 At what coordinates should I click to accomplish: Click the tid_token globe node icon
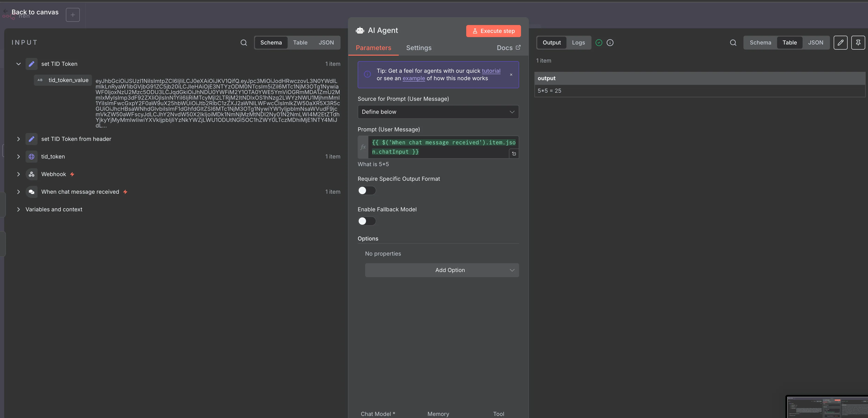pyautogui.click(x=31, y=156)
